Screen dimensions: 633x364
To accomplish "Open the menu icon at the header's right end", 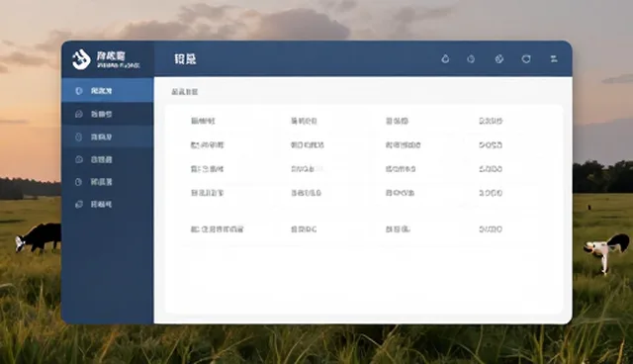I will click(x=554, y=59).
